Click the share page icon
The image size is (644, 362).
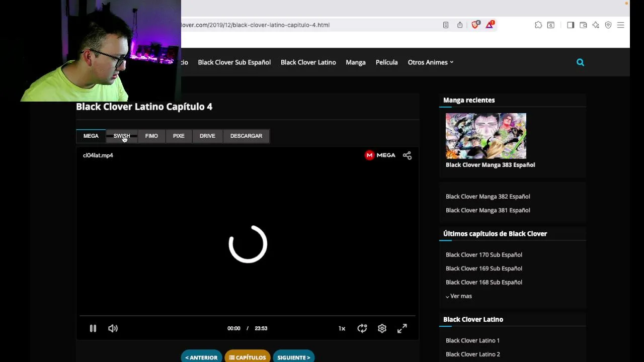pos(460,25)
